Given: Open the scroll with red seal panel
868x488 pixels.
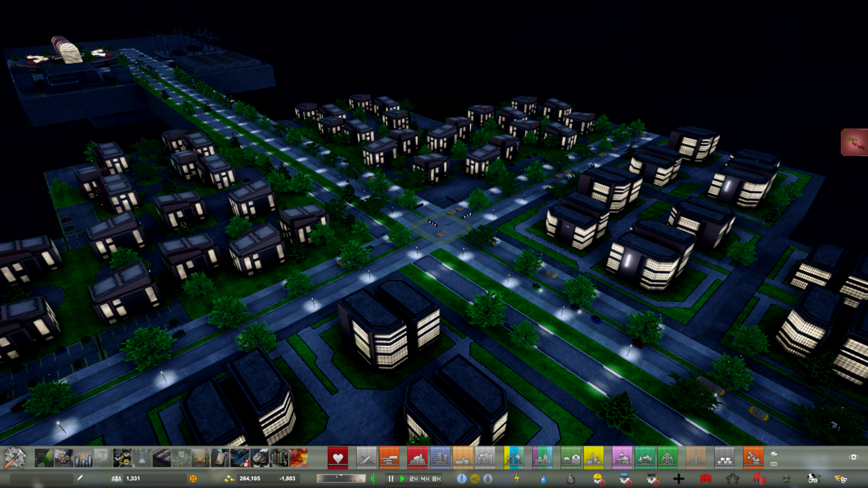Looking at the screenshot, I should tap(220, 458).
